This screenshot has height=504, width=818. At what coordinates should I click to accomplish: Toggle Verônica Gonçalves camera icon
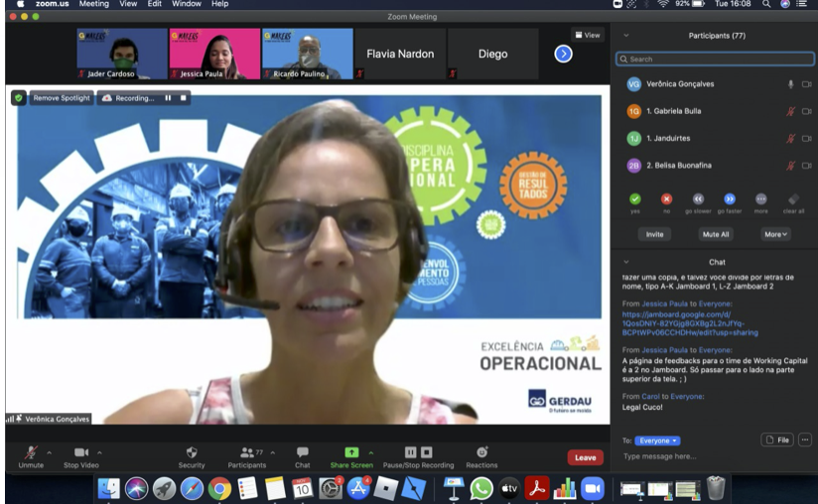(806, 84)
